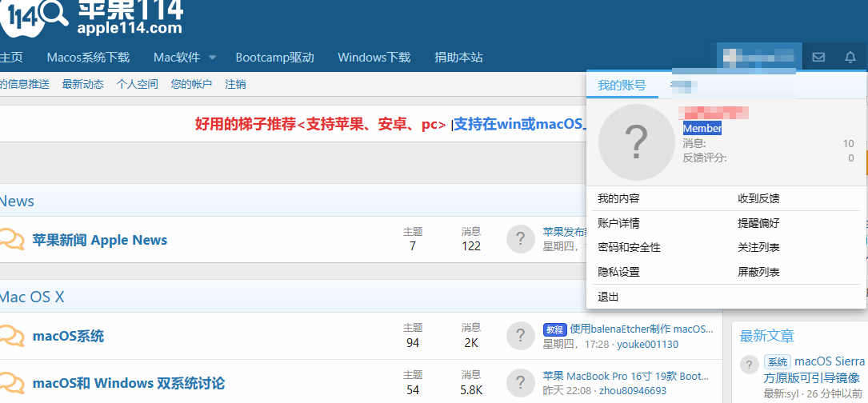Open 密码和安全性 settings

[630, 247]
